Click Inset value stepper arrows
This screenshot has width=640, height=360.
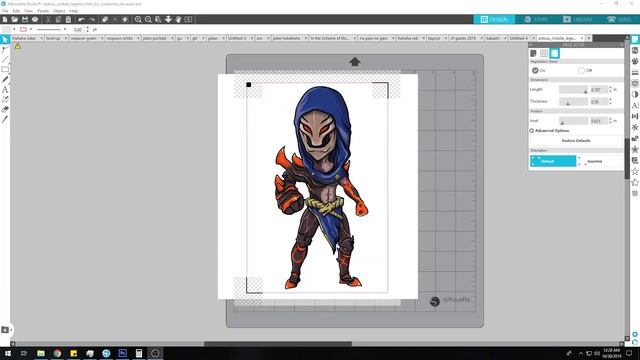pos(610,121)
